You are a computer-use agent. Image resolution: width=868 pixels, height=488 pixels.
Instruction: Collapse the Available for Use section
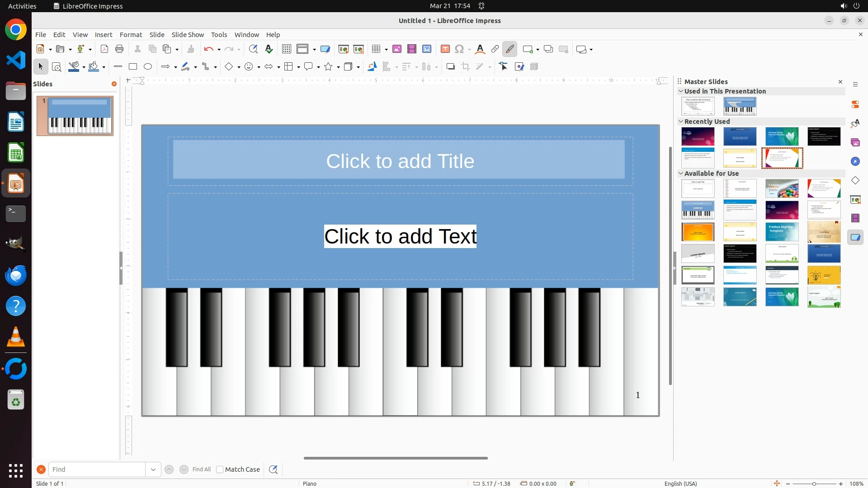[x=681, y=174]
